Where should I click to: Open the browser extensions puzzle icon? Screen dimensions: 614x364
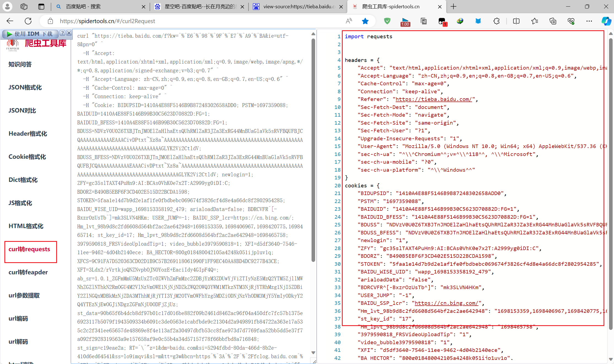[x=496, y=21]
